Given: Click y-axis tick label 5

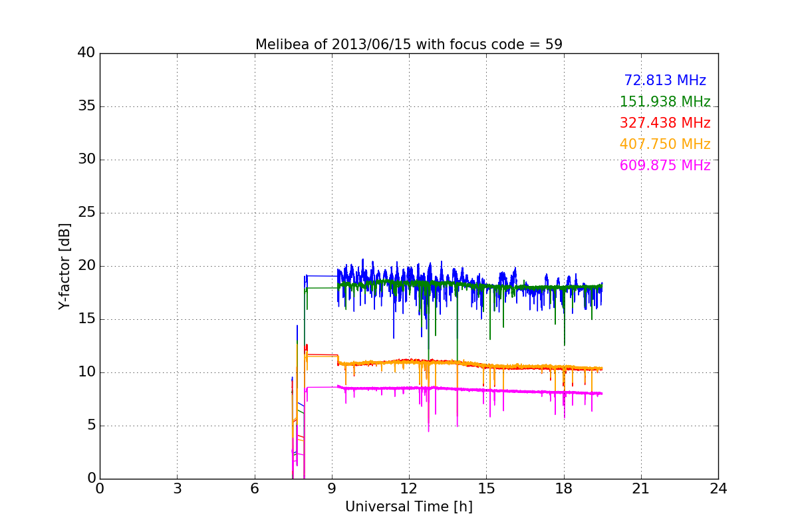Looking at the screenshot, I should (90, 426).
